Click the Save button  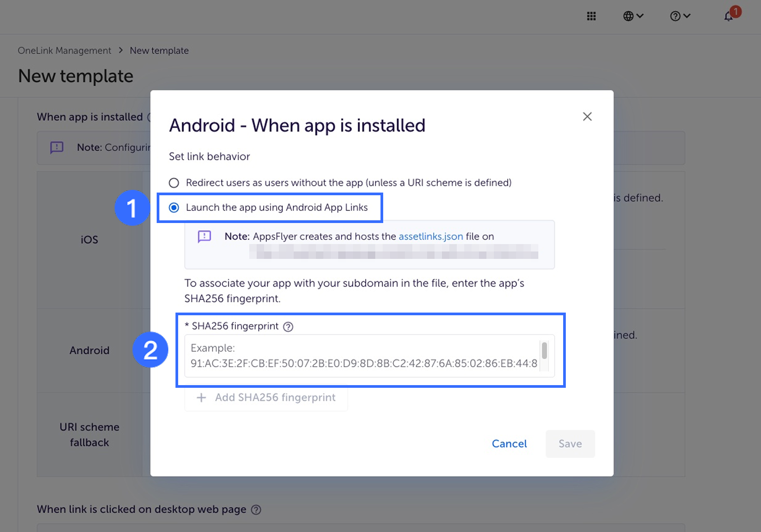tap(570, 444)
